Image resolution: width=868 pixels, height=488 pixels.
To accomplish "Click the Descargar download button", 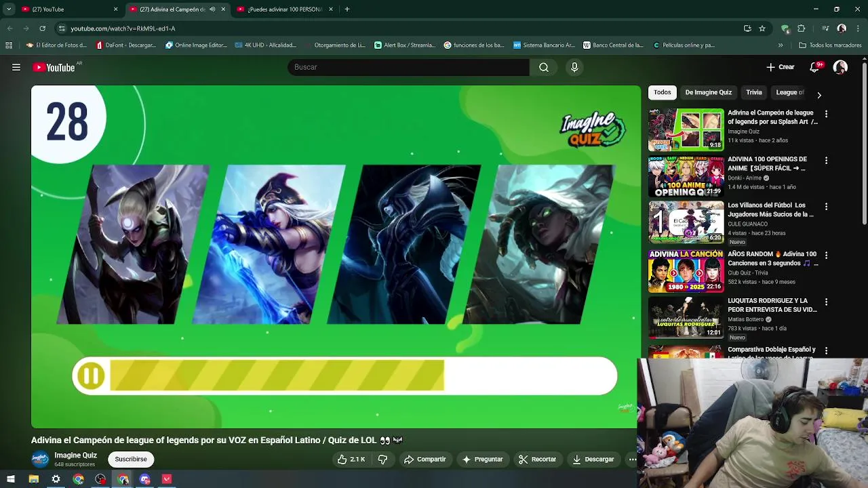I will tap(593, 460).
